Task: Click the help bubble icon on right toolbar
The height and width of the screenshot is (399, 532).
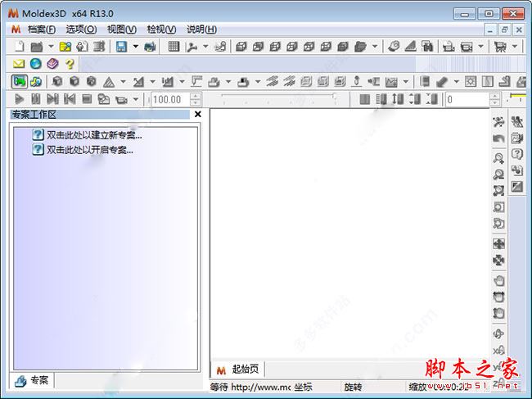Action: [516, 154]
